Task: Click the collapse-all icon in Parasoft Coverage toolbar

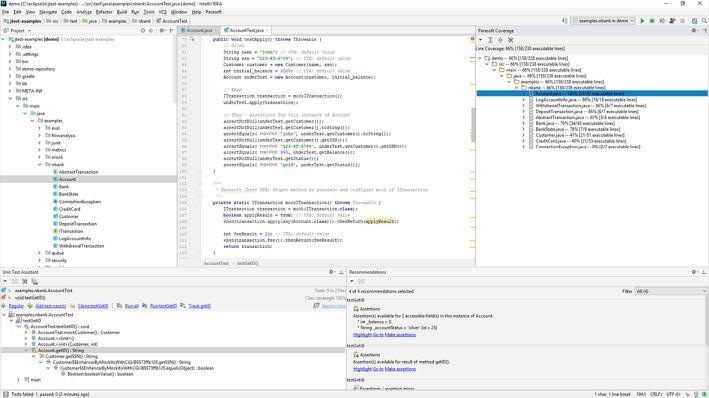Action: [490, 40]
